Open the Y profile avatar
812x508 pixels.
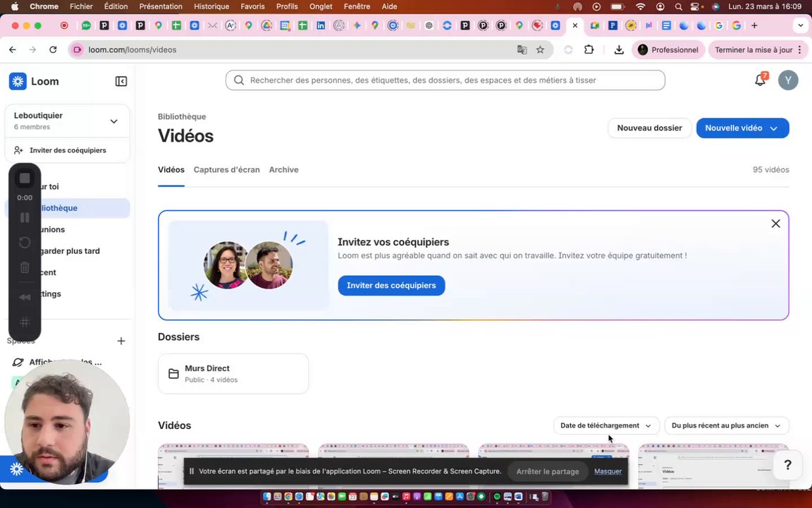[787, 80]
